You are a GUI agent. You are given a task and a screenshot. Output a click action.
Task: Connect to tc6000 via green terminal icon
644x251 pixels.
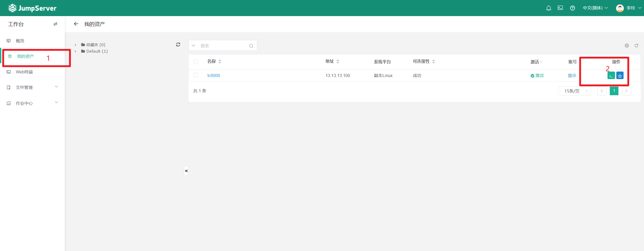[x=611, y=76]
